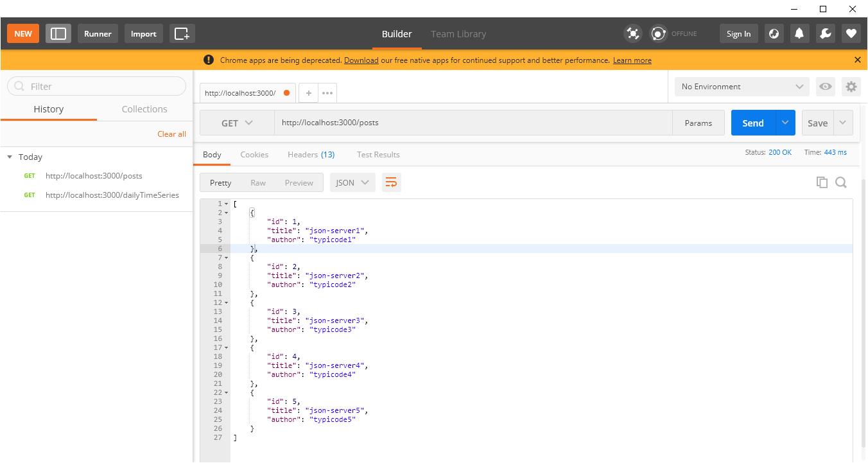
Task: Click the heart icon in header
Action: tap(851, 33)
